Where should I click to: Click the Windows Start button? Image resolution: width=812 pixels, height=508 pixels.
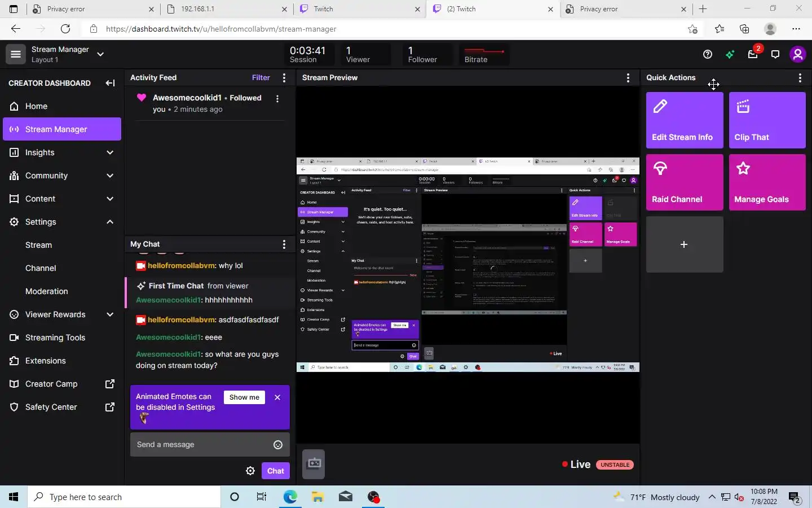pyautogui.click(x=14, y=497)
